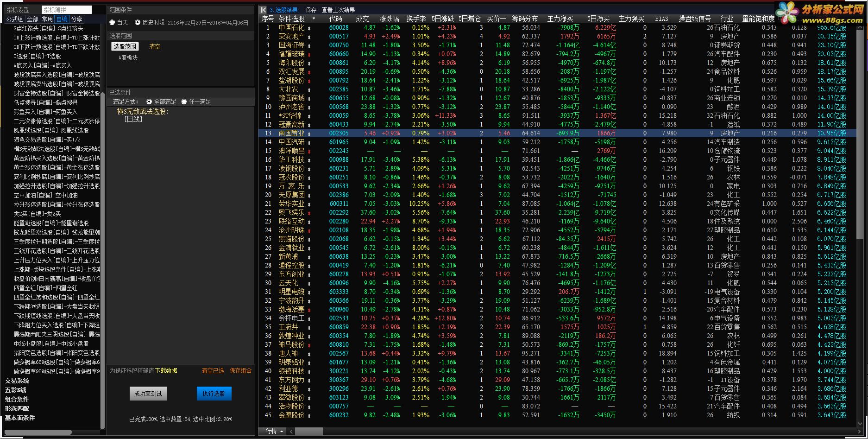Click the 选股范围 button
This screenshot has height=439, width=868.
[125, 46]
